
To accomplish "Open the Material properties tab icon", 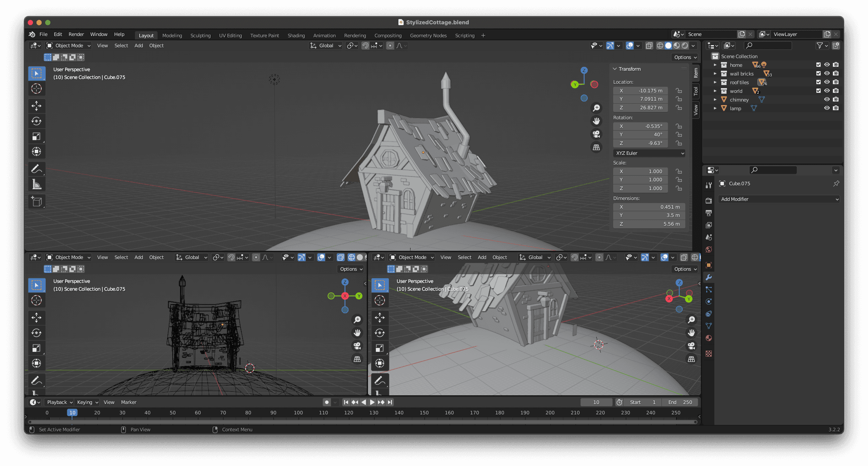I will (708, 338).
